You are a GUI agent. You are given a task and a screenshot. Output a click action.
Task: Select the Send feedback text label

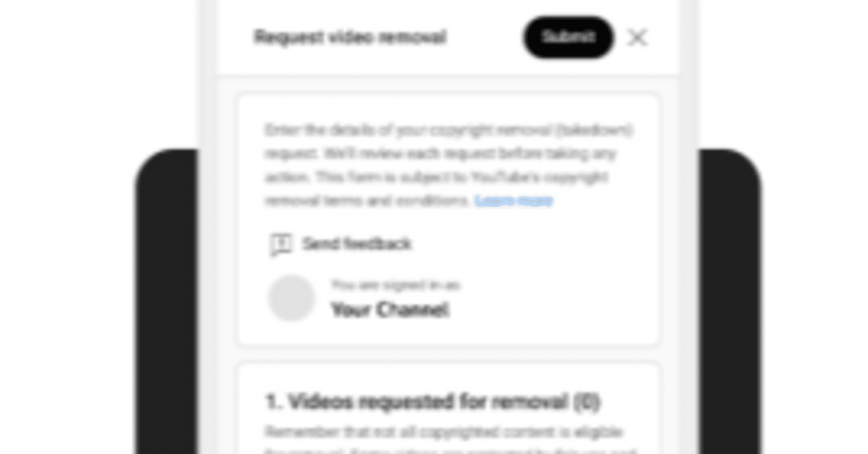coord(357,244)
